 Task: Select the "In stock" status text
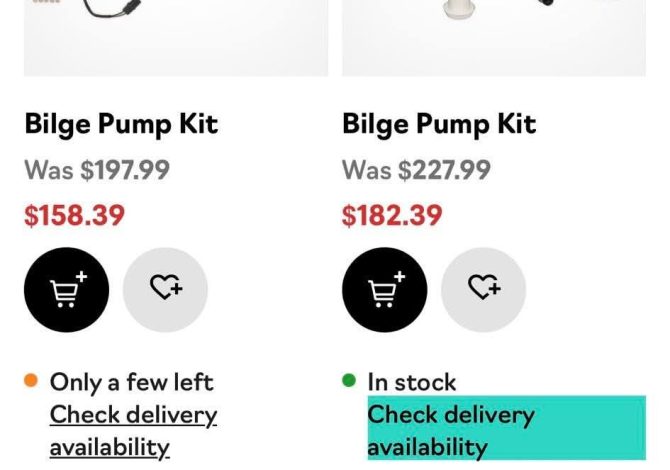pos(411,382)
